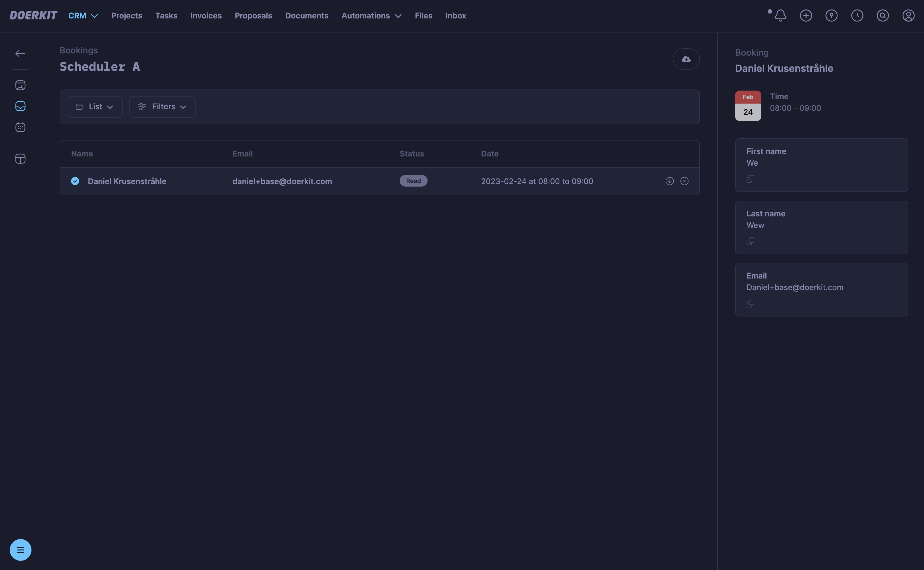Open search using the magnifier icon

tap(882, 15)
